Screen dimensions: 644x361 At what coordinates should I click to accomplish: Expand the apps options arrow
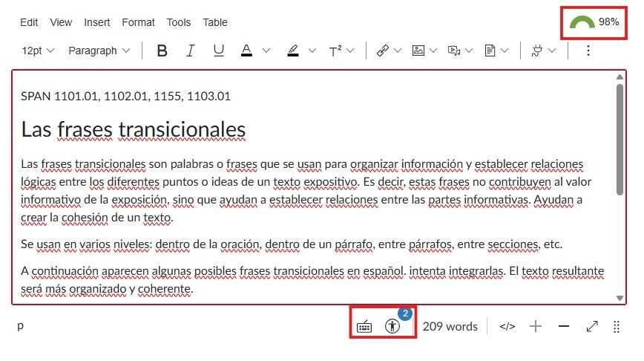click(552, 51)
